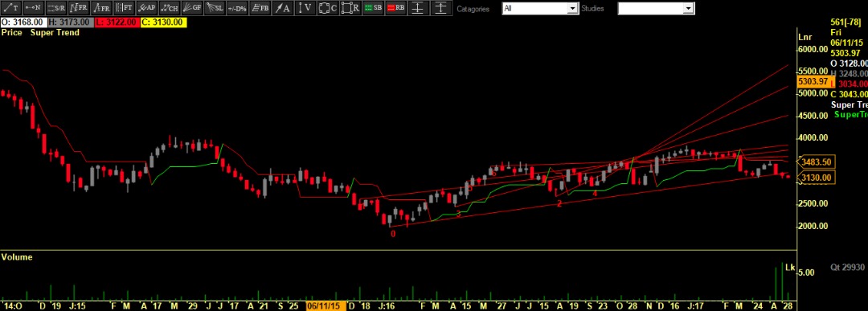
Task: Click the green SB toolbar button
Action: pyautogui.click(x=374, y=8)
